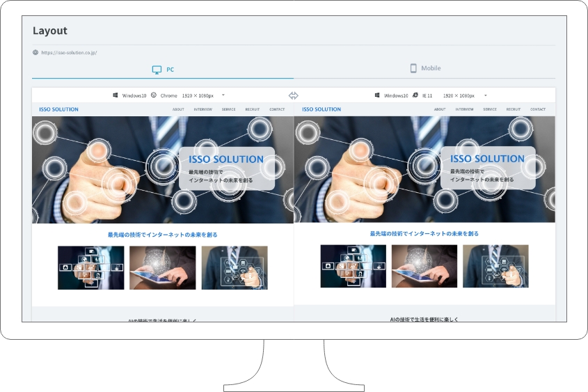Click ABOUT in Chrome preview nav
This screenshot has height=392, width=588.
pos(178,109)
